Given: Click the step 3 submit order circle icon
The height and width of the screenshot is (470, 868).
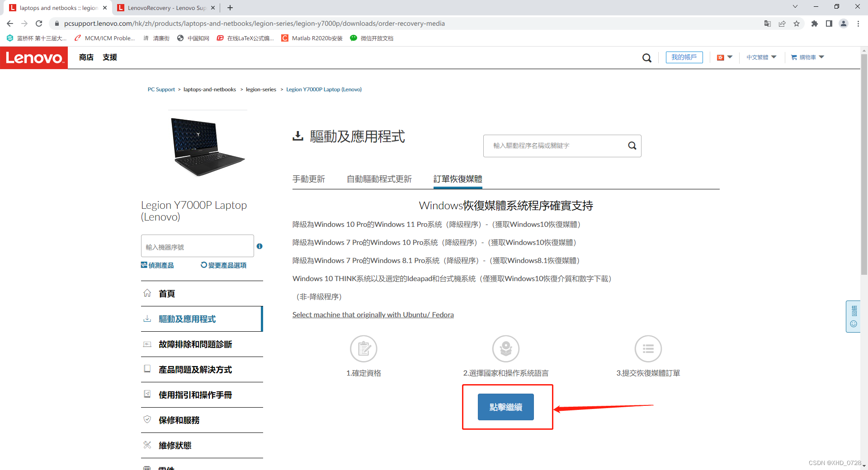Looking at the screenshot, I should (x=648, y=348).
